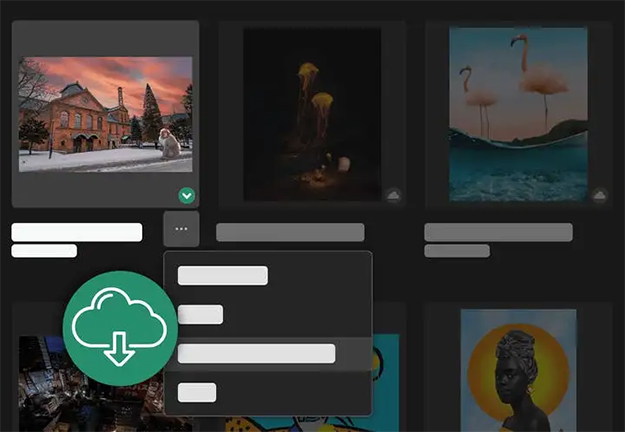Select the first item in the context menu

(222, 276)
